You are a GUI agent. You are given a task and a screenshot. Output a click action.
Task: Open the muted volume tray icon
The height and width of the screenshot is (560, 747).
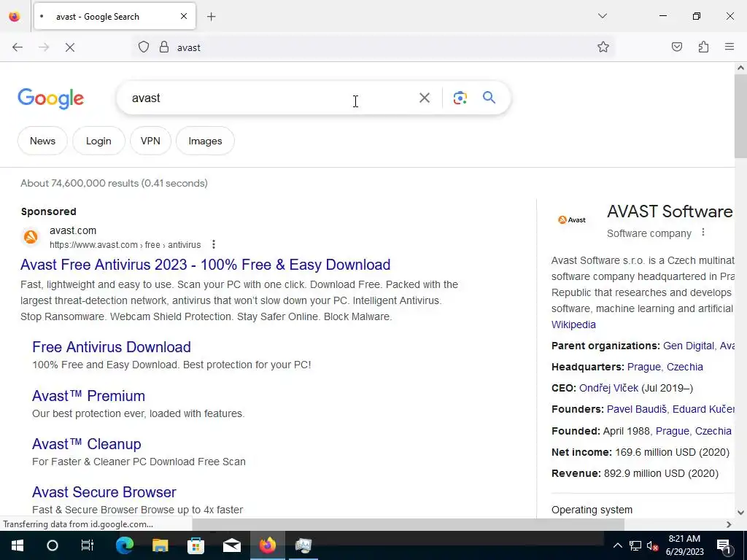click(653, 545)
